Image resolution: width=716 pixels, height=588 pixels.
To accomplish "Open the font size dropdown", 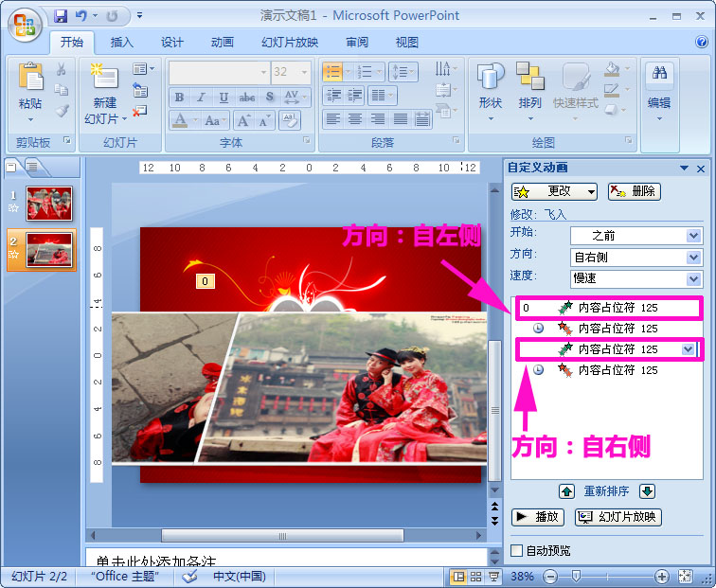I will 304,72.
